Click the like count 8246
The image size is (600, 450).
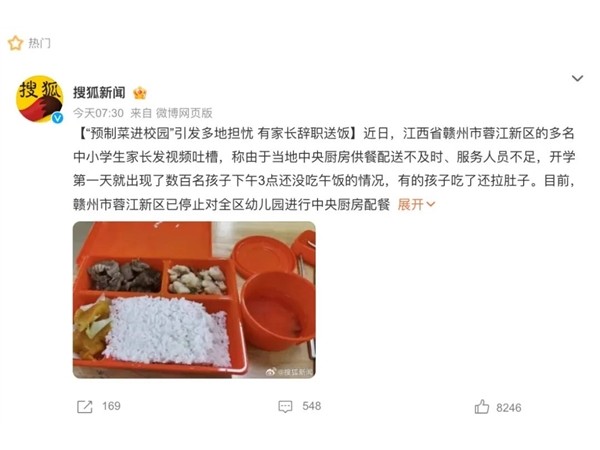point(509,408)
